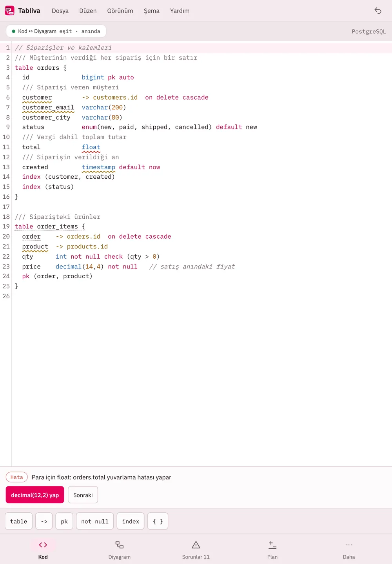Open the Düzen menu
The height and width of the screenshot is (564, 392).
tap(88, 11)
